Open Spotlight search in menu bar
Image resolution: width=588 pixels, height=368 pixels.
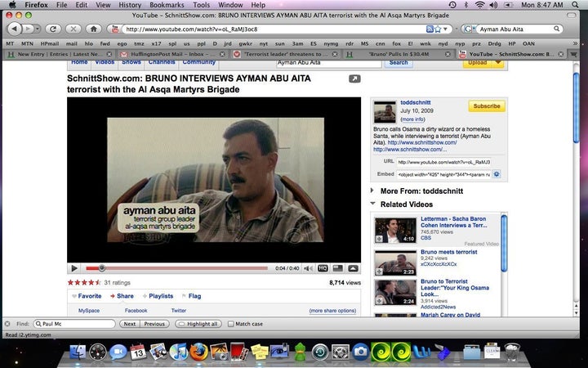point(575,5)
